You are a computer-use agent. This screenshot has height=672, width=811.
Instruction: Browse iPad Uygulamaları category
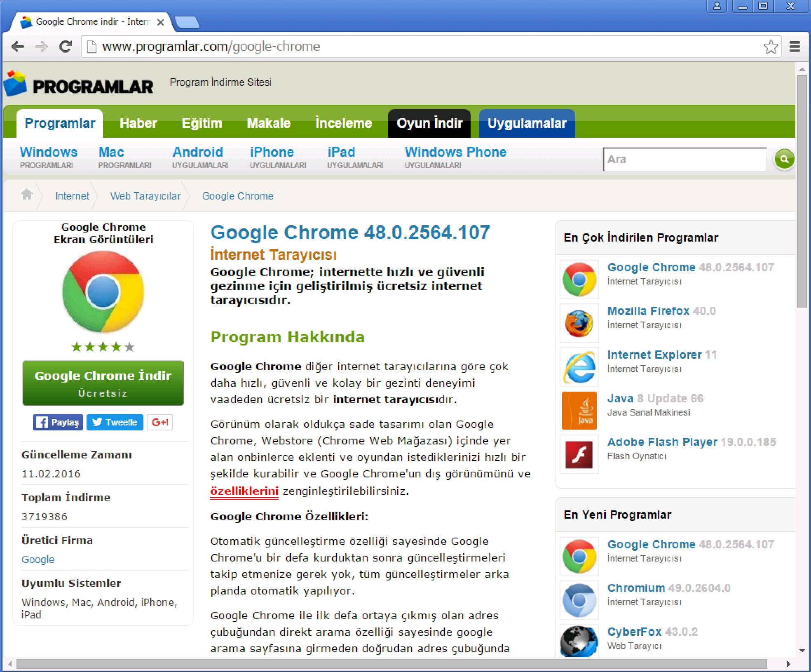(x=355, y=157)
